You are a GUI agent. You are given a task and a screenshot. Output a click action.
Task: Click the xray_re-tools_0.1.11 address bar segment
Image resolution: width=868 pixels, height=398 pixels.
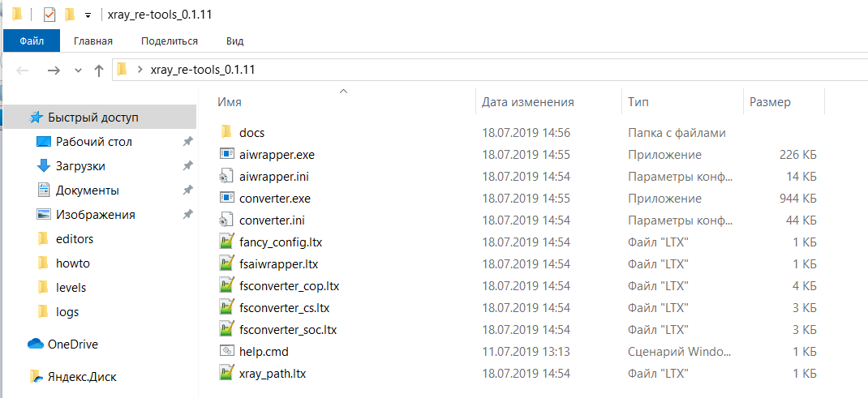[203, 70]
